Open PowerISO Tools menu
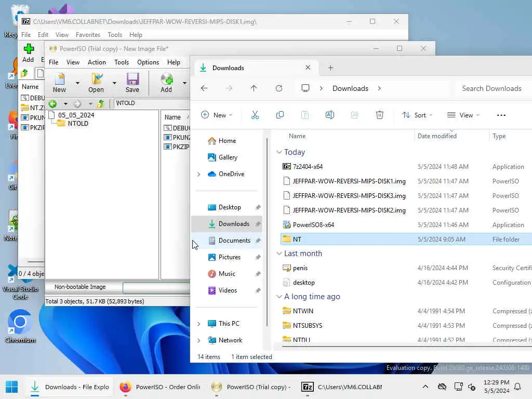 point(122,62)
